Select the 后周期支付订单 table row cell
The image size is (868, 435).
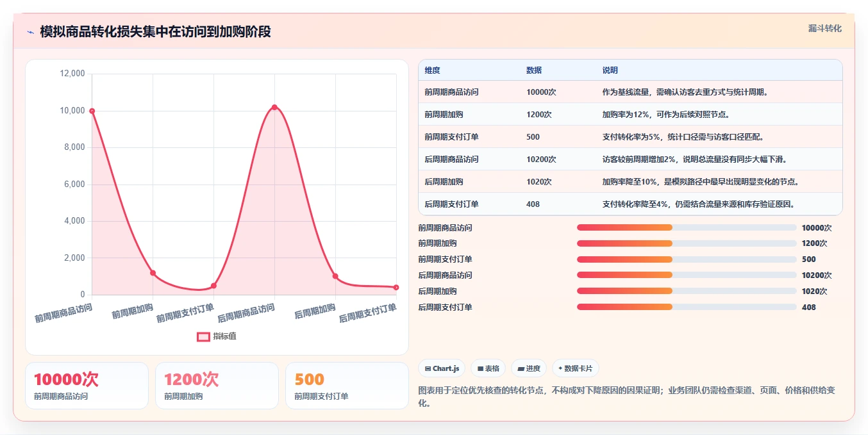[x=451, y=204]
